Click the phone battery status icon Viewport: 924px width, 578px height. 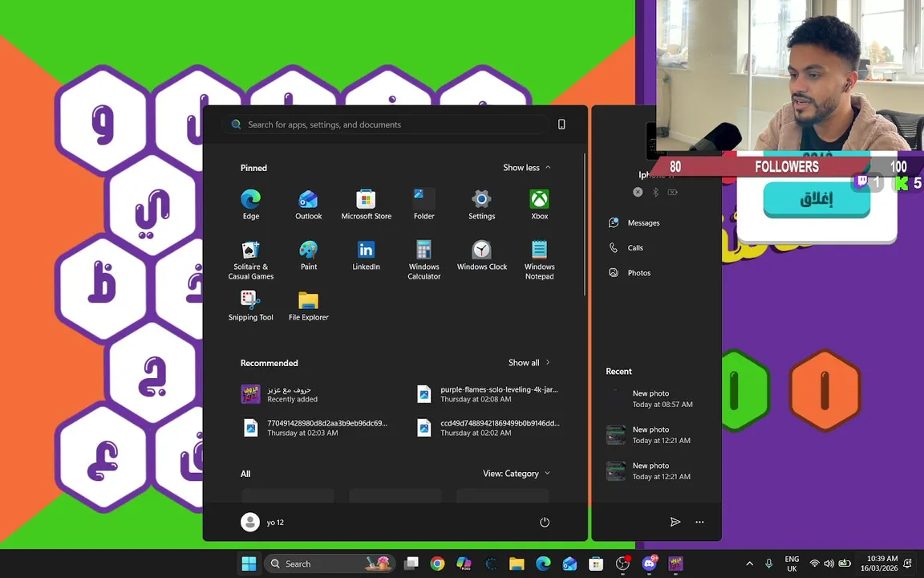click(x=672, y=193)
